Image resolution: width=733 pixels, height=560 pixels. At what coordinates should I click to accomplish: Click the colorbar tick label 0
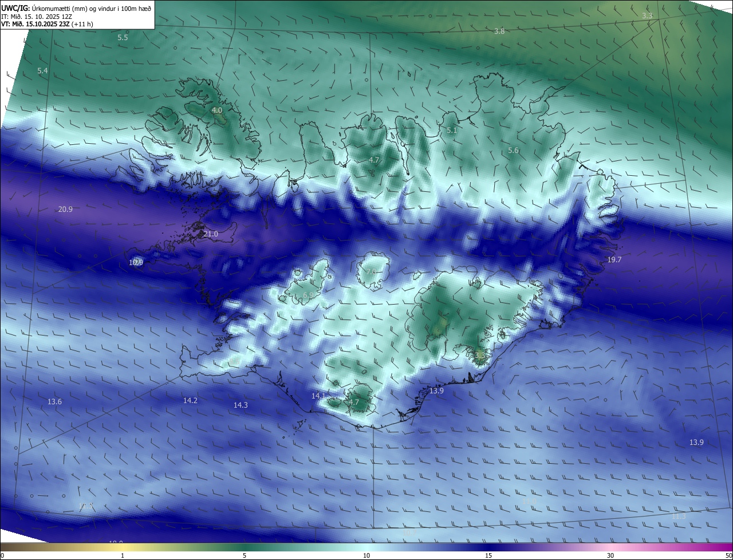(x=2, y=555)
